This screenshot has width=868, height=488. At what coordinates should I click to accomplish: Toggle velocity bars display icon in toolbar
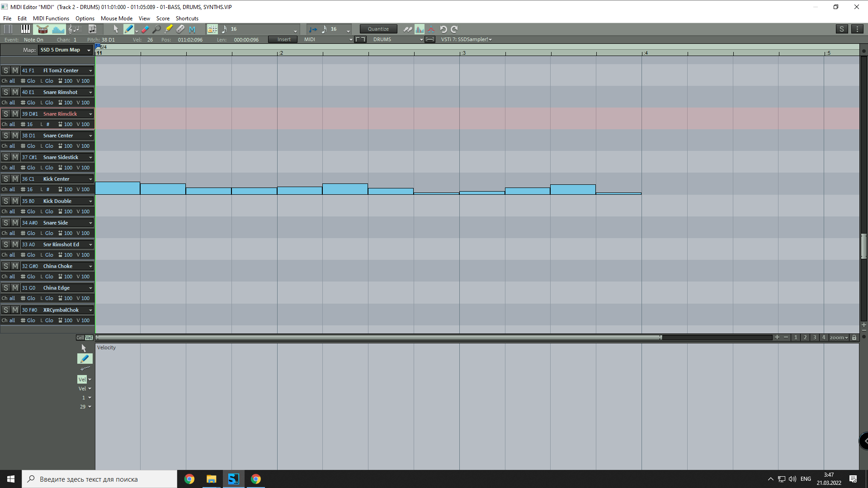coord(420,29)
